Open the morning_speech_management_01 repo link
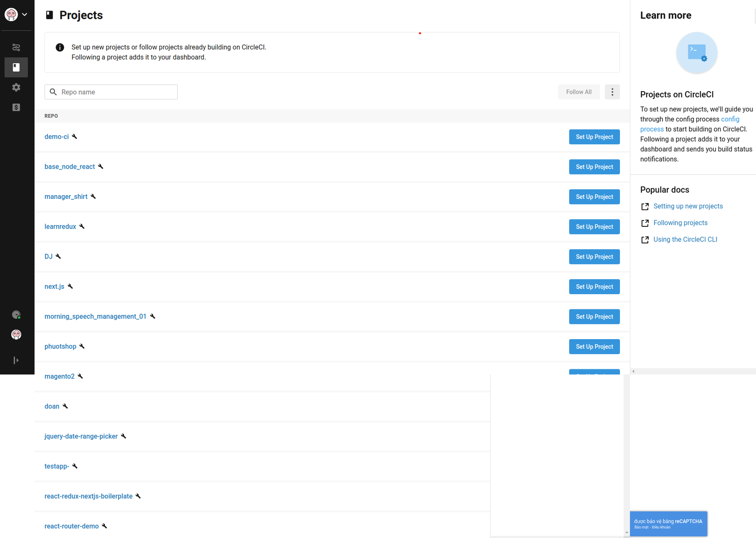Viewport: 756px width, 538px height. [95, 317]
